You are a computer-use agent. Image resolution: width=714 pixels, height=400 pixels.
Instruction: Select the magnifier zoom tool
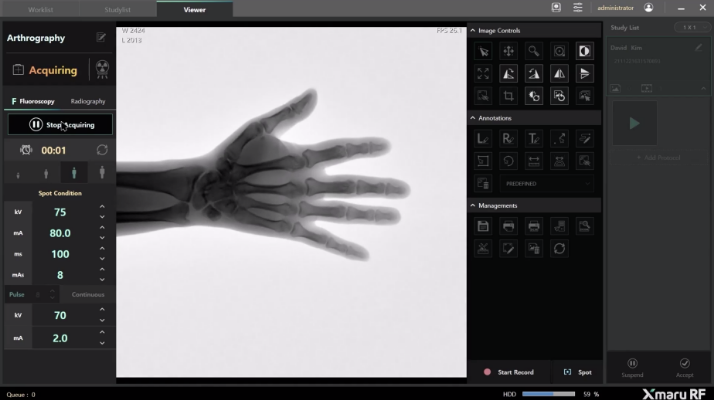534,51
